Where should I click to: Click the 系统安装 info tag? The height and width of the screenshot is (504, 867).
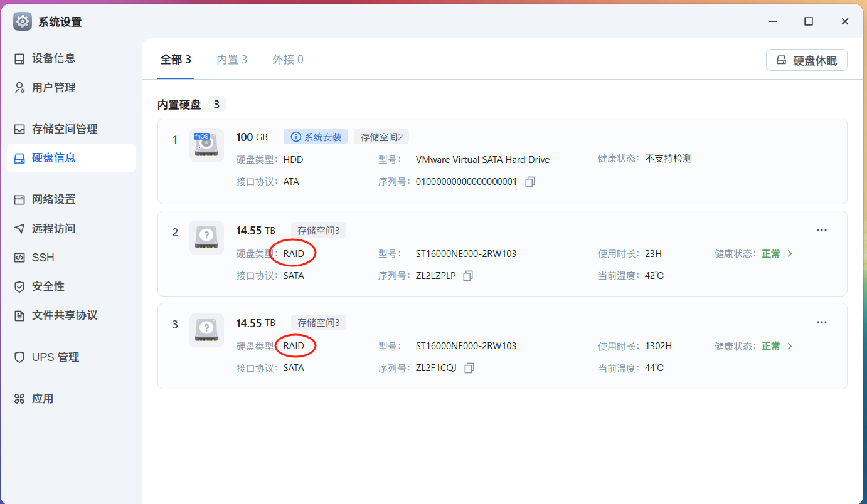pos(316,137)
